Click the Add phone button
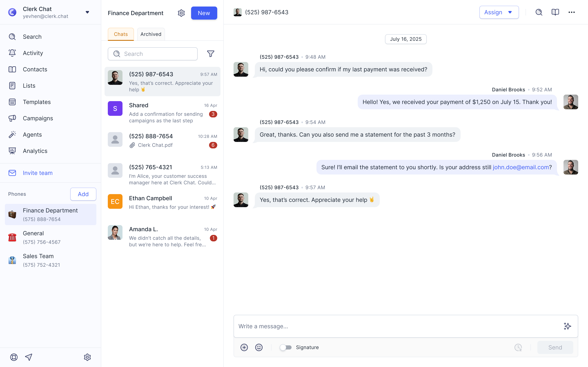The height and width of the screenshot is (367, 588). (83, 194)
